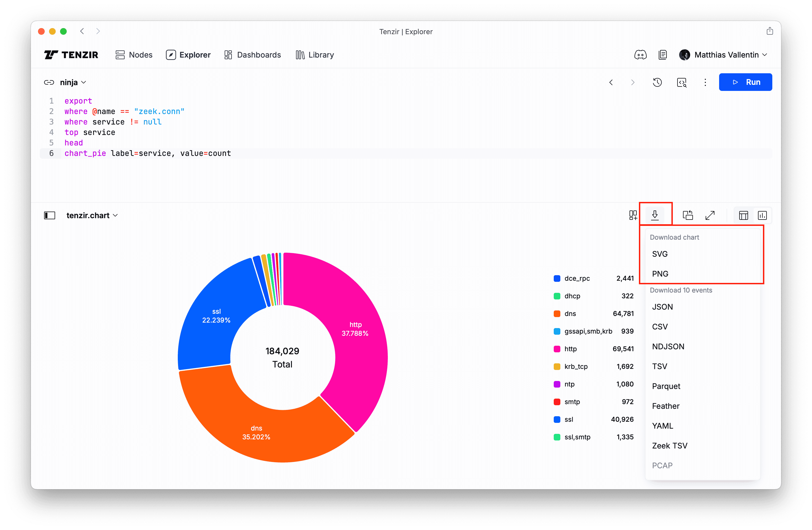
Task: Open the three-dot more options menu
Action: coord(705,82)
